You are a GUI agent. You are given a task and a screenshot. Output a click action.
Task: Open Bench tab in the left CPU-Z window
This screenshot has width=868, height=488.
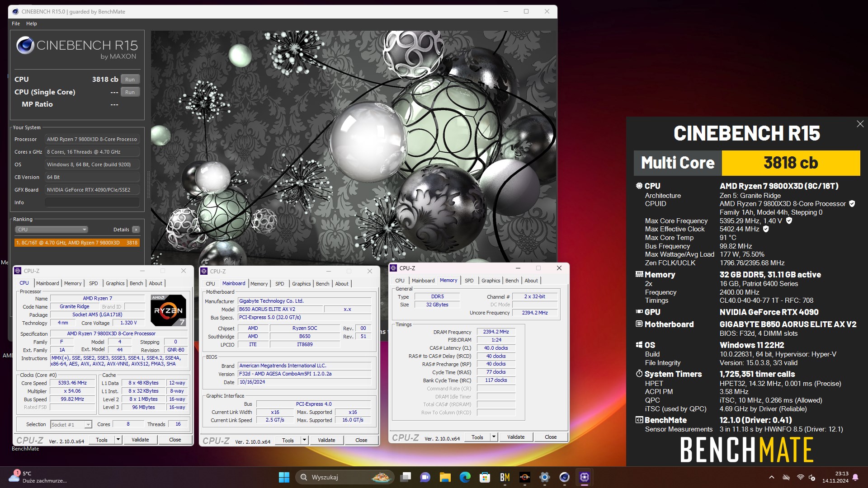[x=136, y=283]
